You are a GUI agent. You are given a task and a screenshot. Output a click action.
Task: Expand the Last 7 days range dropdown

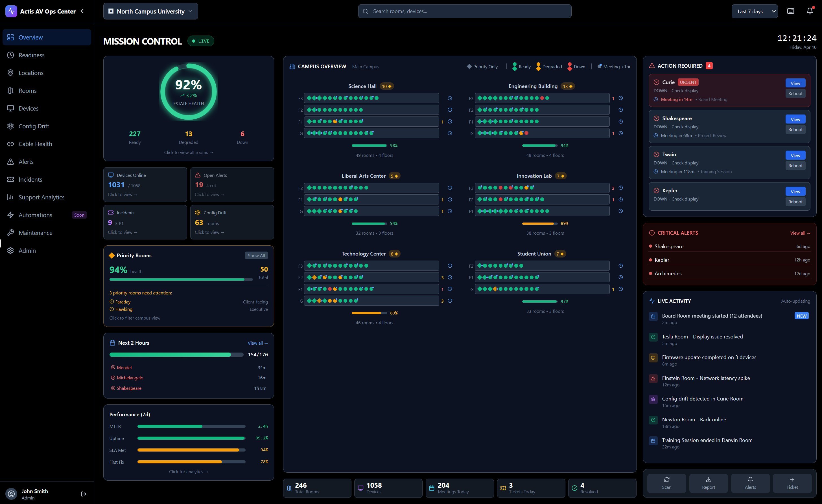pyautogui.click(x=754, y=11)
